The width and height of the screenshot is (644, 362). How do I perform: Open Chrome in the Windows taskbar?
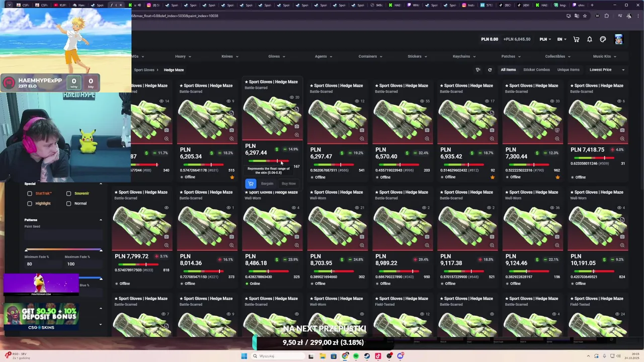(x=345, y=356)
